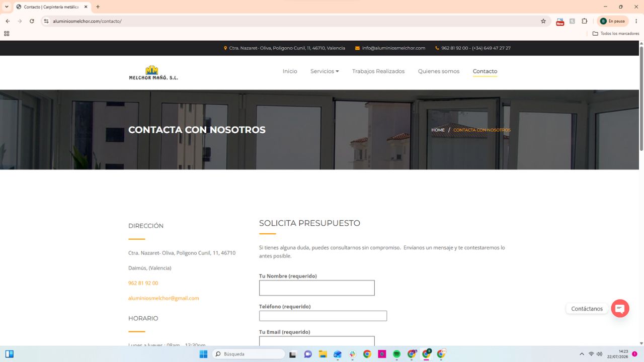Screen dimensions: 644x362
Task: Click the info@aluminiosmelchor.com email link
Action: pyautogui.click(x=393, y=48)
